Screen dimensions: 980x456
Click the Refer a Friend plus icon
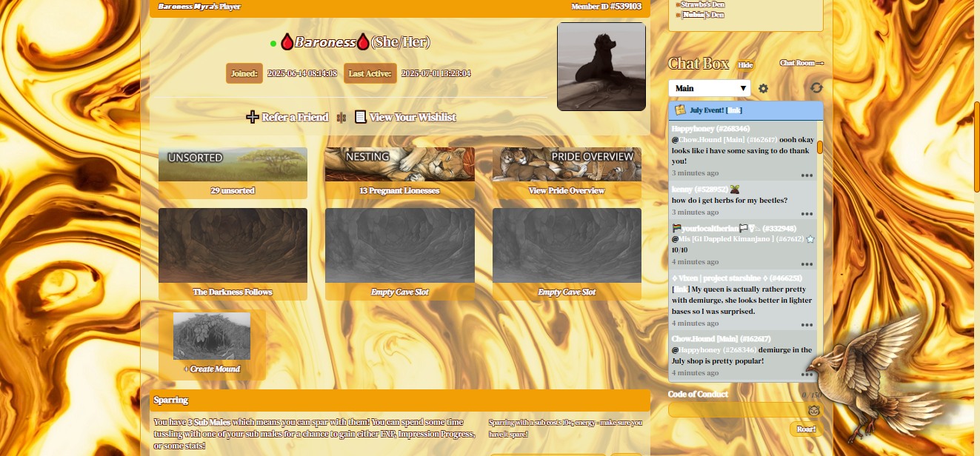(x=253, y=117)
